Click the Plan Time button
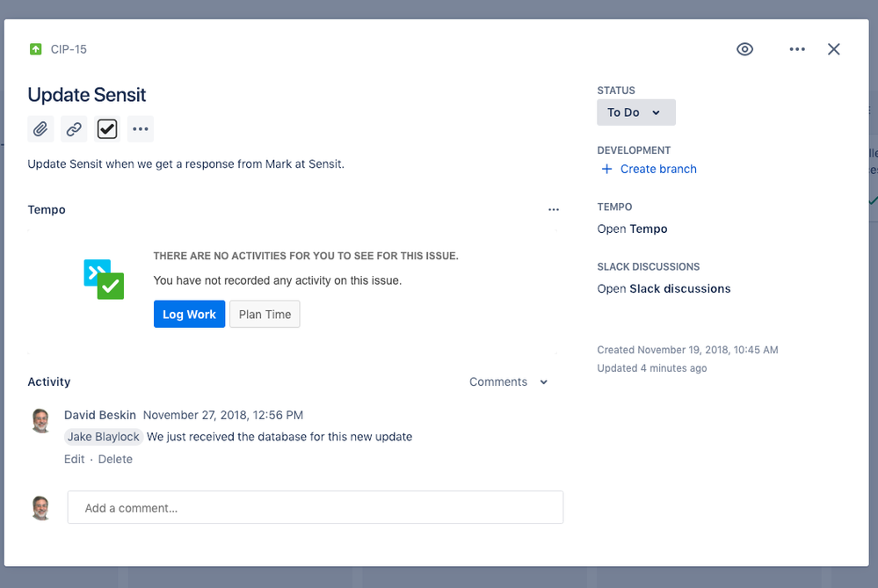 pyautogui.click(x=265, y=314)
